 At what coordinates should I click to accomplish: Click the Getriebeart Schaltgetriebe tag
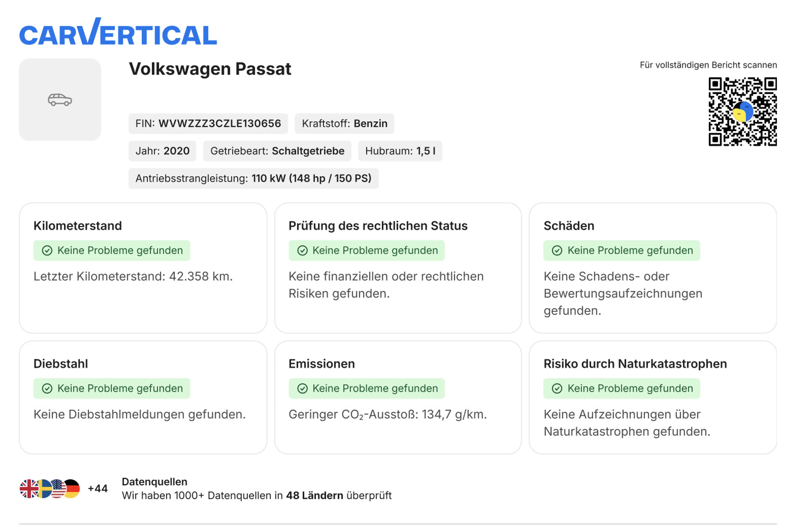coord(277,151)
